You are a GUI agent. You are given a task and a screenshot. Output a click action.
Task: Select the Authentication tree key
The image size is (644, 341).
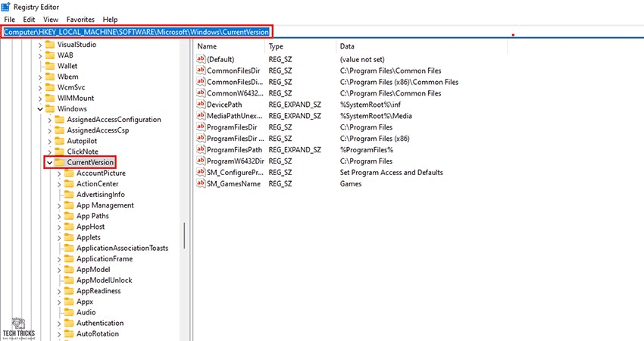(100, 323)
